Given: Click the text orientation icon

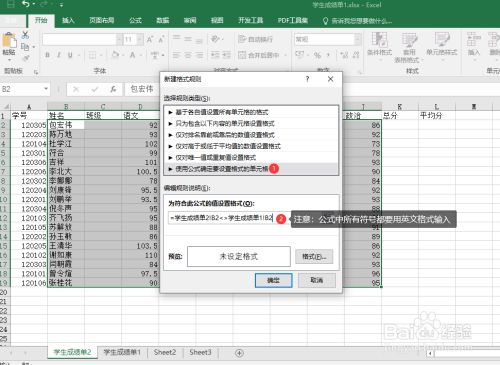Looking at the screenshot, I should pos(215,39).
